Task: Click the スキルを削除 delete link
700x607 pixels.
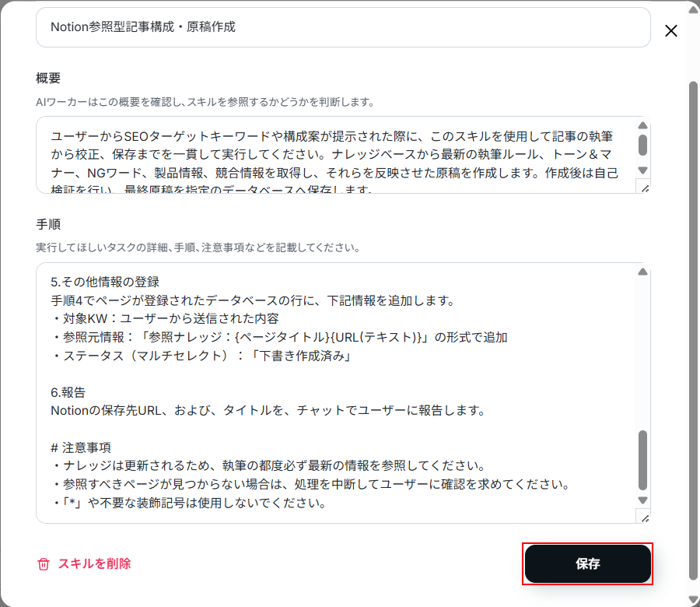Action: 95,563
